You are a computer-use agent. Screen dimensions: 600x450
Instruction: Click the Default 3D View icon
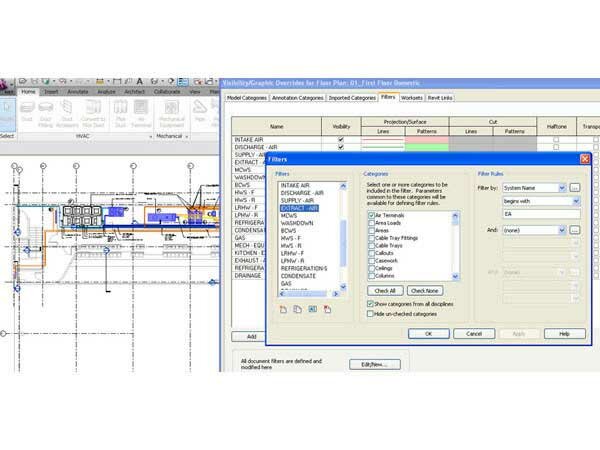click(x=154, y=81)
